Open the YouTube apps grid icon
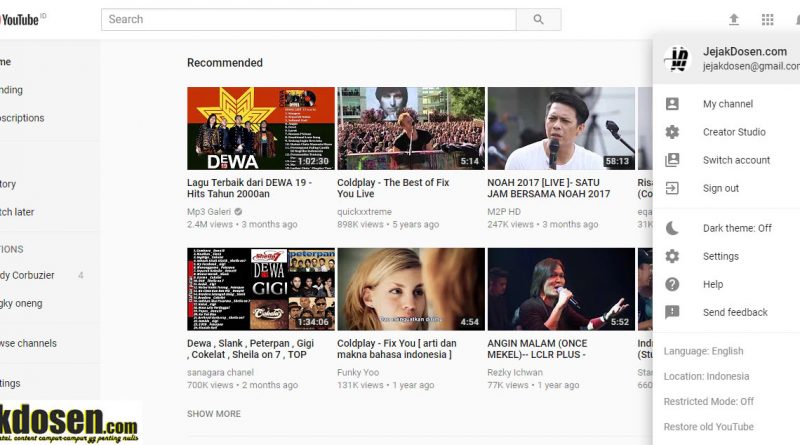 point(767,19)
